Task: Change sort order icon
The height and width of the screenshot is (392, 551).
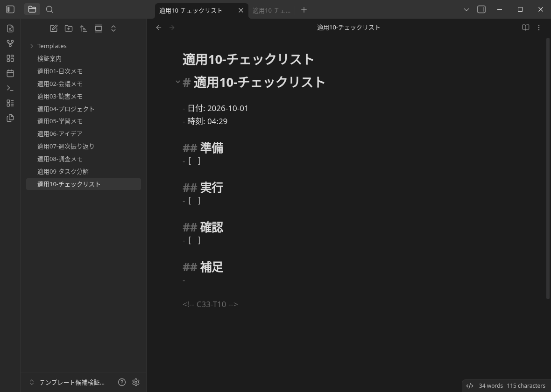Action: coord(83,28)
